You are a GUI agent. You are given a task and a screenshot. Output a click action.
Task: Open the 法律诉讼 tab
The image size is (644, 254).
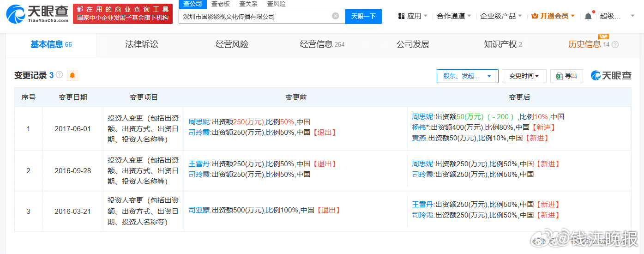point(141,45)
